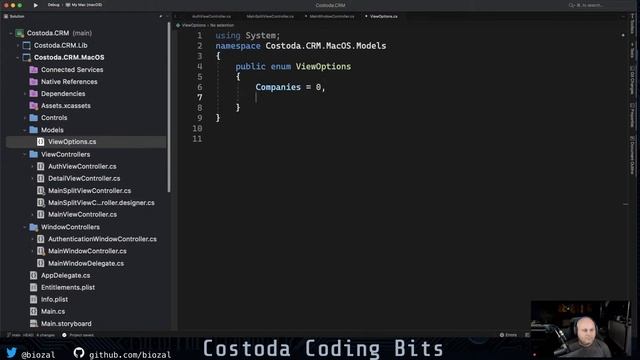This screenshot has width=640, height=360.
Task: Click the Main.cs file icon
Action: click(x=33, y=311)
